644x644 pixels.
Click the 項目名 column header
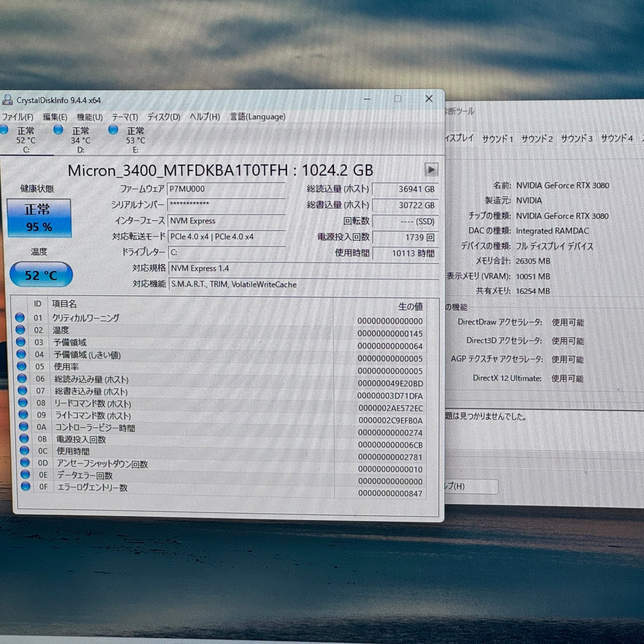coord(64,304)
